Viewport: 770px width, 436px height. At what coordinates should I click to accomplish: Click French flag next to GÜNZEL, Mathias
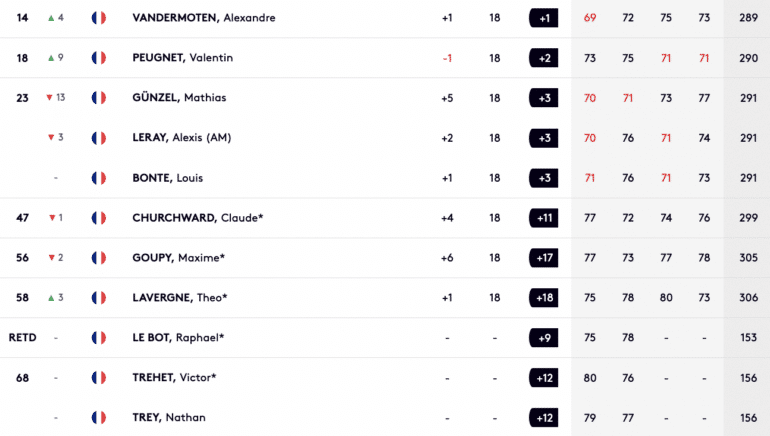[99, 98]
